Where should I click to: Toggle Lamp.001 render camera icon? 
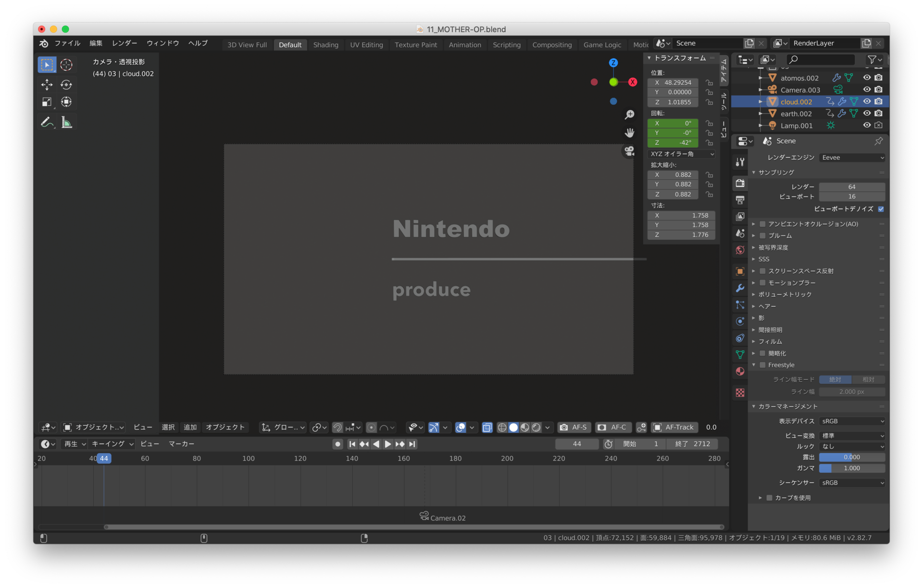[x=879, y=125]
